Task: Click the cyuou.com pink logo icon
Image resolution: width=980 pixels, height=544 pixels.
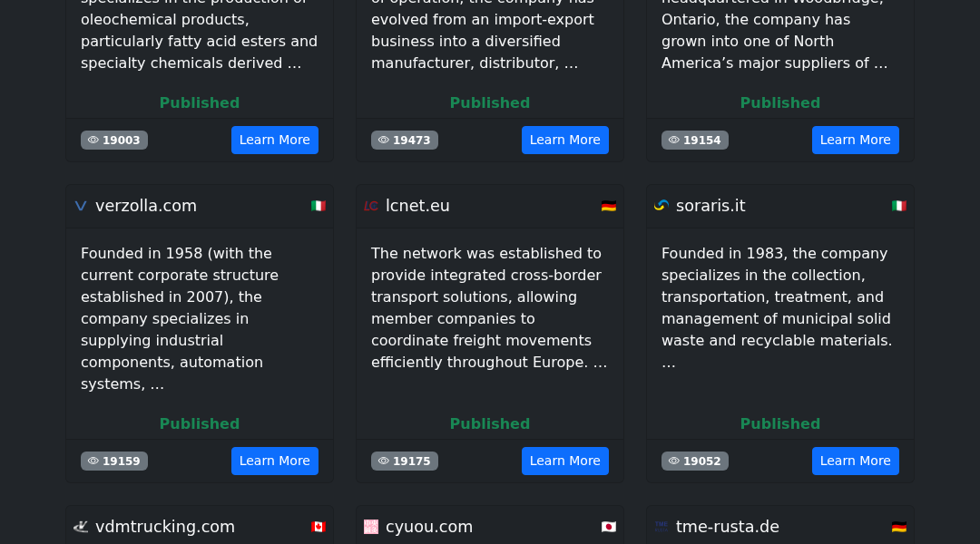Action: 370,527
